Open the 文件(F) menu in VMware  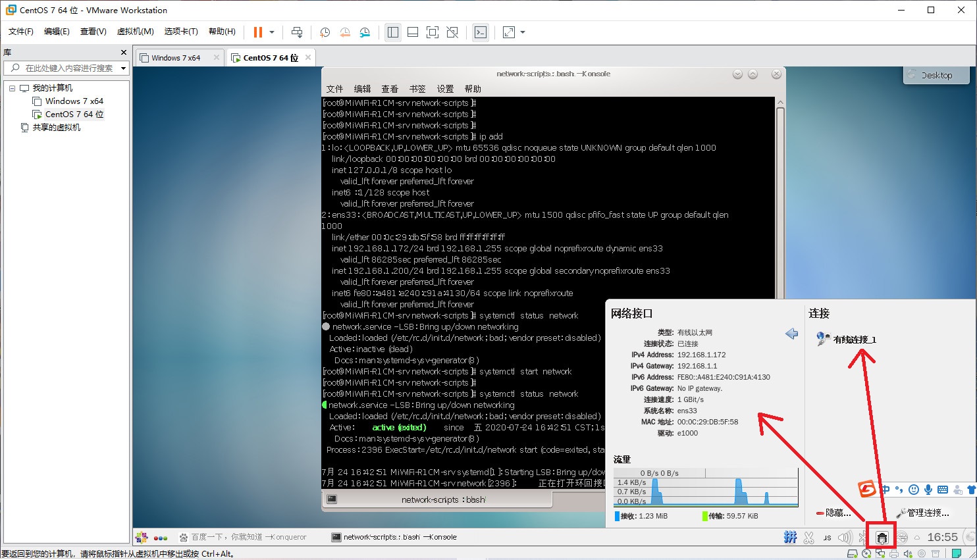pyautogui.click(x=21, y=32)
